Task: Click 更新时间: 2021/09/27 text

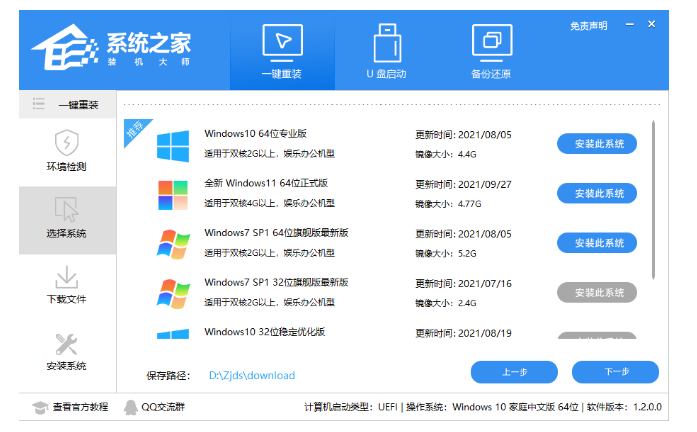Action: coord(463,184)
